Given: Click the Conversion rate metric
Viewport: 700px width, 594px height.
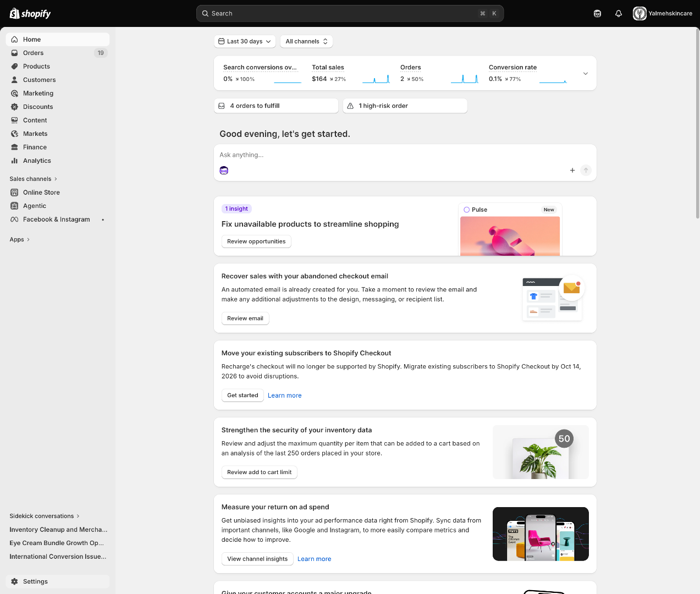Looking at the screenshot, I should 528,73.
